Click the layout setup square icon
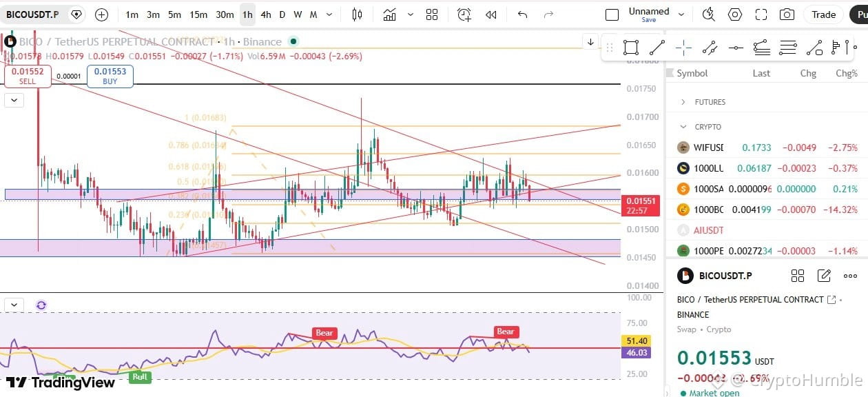The width and height of the screenshot is (868, 397). coord(612,14)
